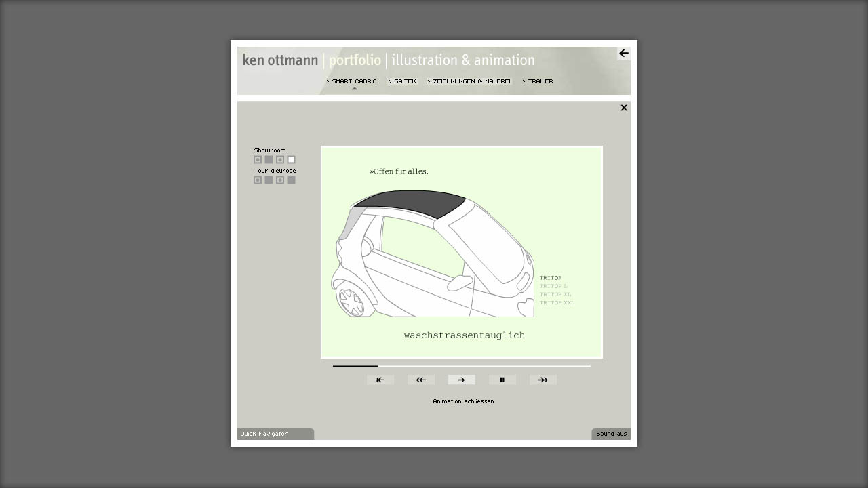This screenshot has height=488, width=868.
Task: Rewind the animation
Action: [x=421, y=380]
